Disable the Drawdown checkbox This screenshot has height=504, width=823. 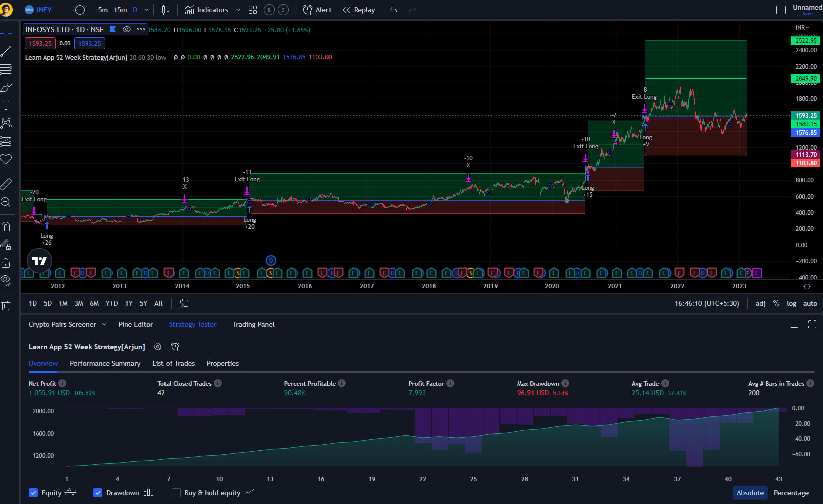97,493
